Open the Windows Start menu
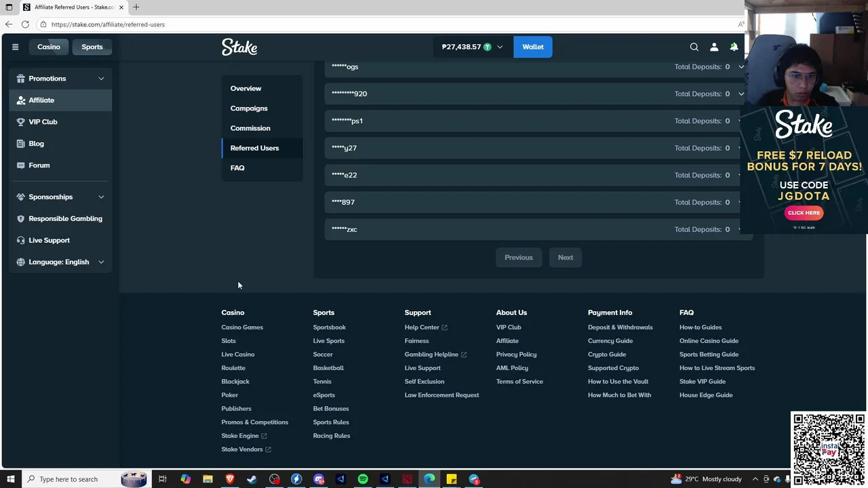 click(10, 479)
